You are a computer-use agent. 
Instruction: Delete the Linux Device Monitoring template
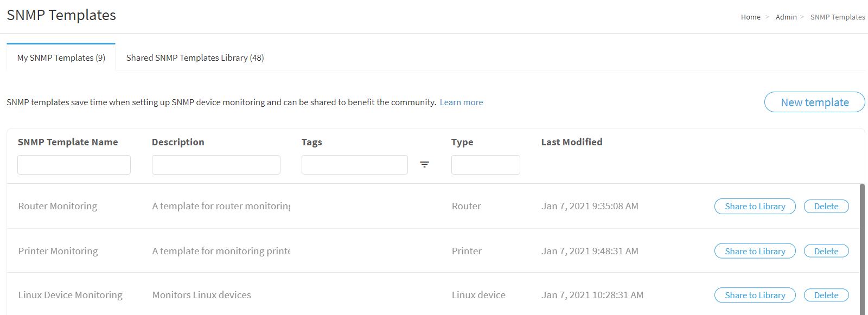(826, 295)
